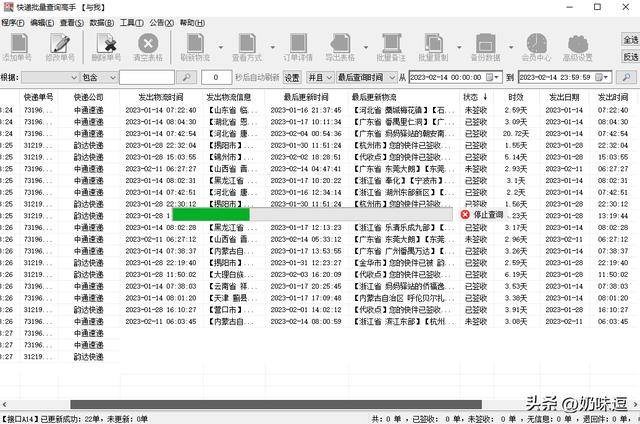Click the 删除单号 (delete number) icon
640x424 pixels.
pos(106,43)
